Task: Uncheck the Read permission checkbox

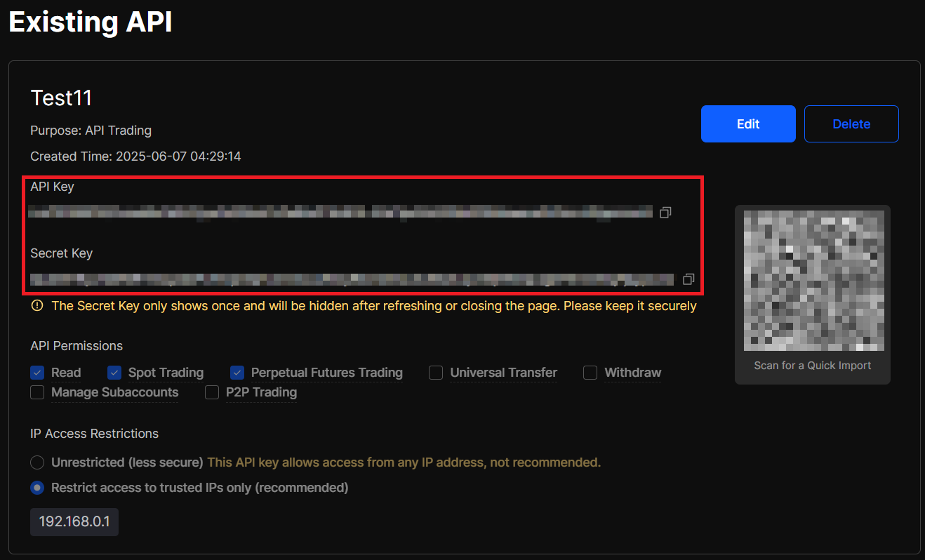Action: pyautogui.click(x=38, y=373)
